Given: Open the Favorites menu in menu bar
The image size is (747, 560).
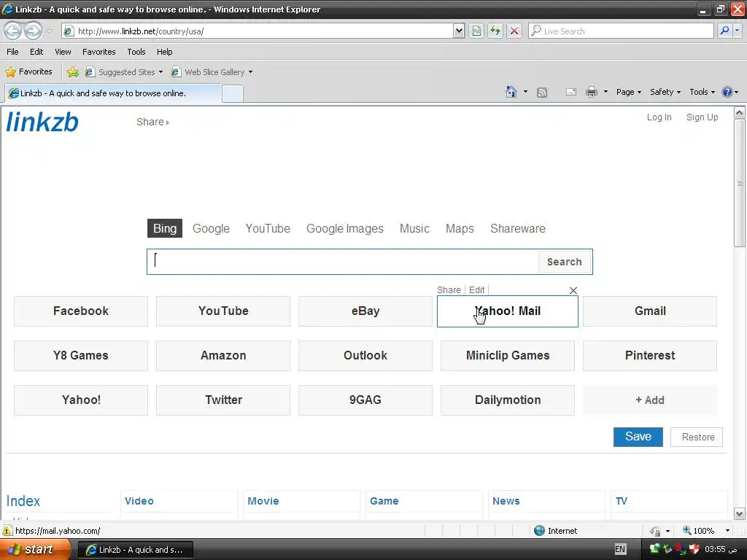Looking at the screenshot, I should [98, 52].
